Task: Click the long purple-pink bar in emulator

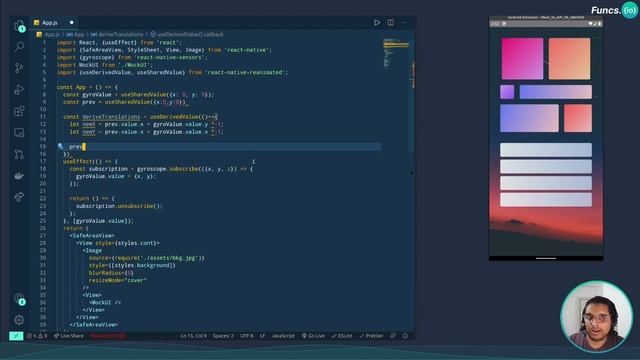Action: (x=556, y=92)
